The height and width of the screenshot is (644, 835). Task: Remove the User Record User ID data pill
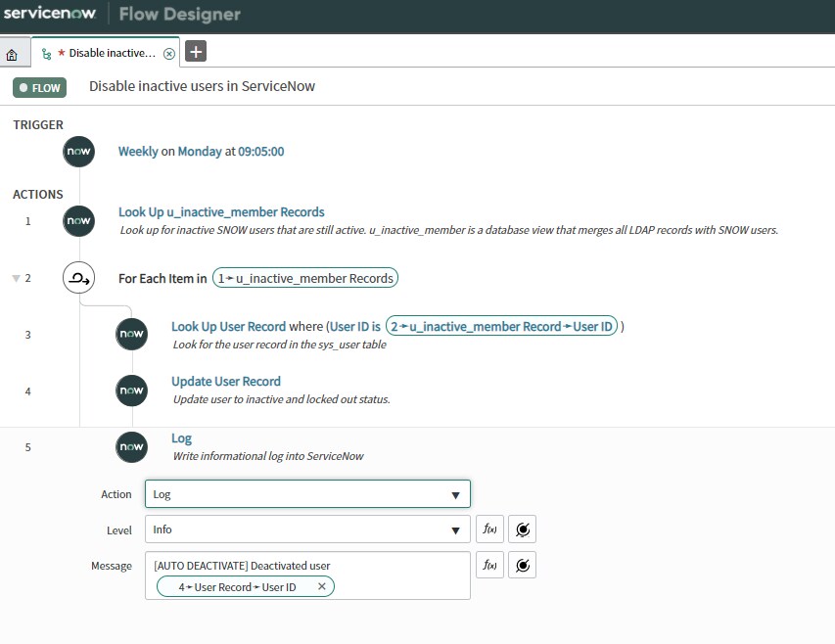tap(320, 586)
